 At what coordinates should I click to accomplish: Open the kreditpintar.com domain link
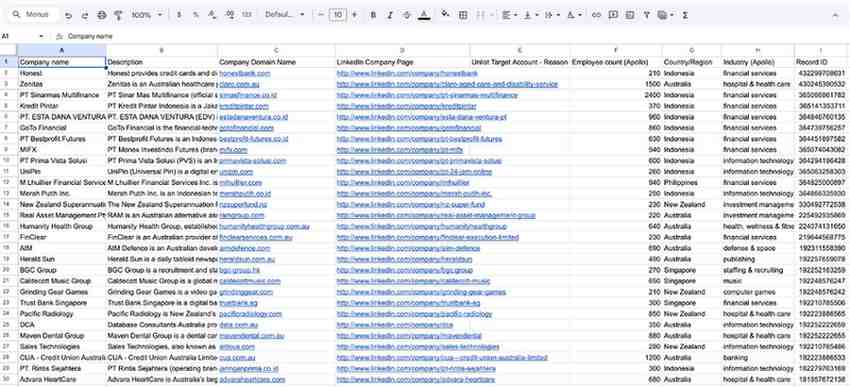[243, 106]
